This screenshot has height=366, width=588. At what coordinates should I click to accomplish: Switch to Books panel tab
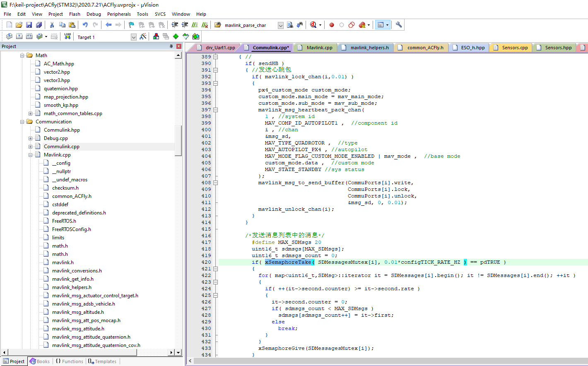40,361
